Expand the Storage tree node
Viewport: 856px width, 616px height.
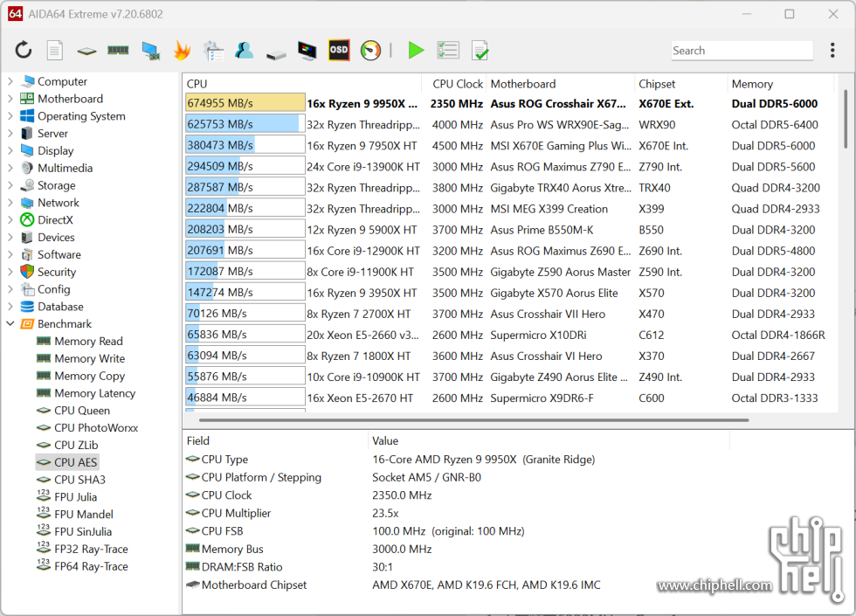10,185
